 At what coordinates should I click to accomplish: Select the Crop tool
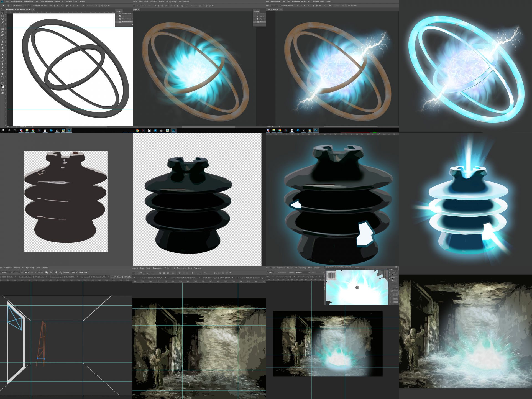click(x=2, y=25)
